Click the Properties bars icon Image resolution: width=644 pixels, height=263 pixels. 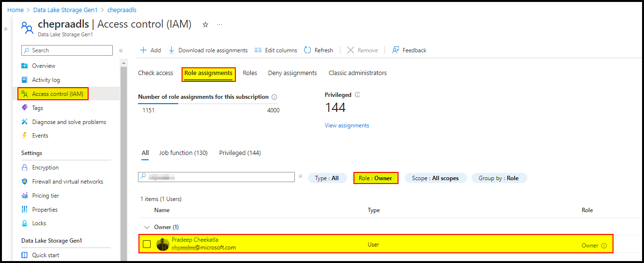[25, 210]
